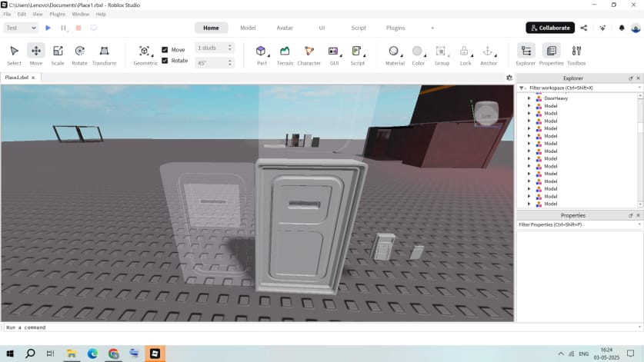The image size is (644, 362).
Task: Switch to the Model ribbon tab
Action: 248,28
